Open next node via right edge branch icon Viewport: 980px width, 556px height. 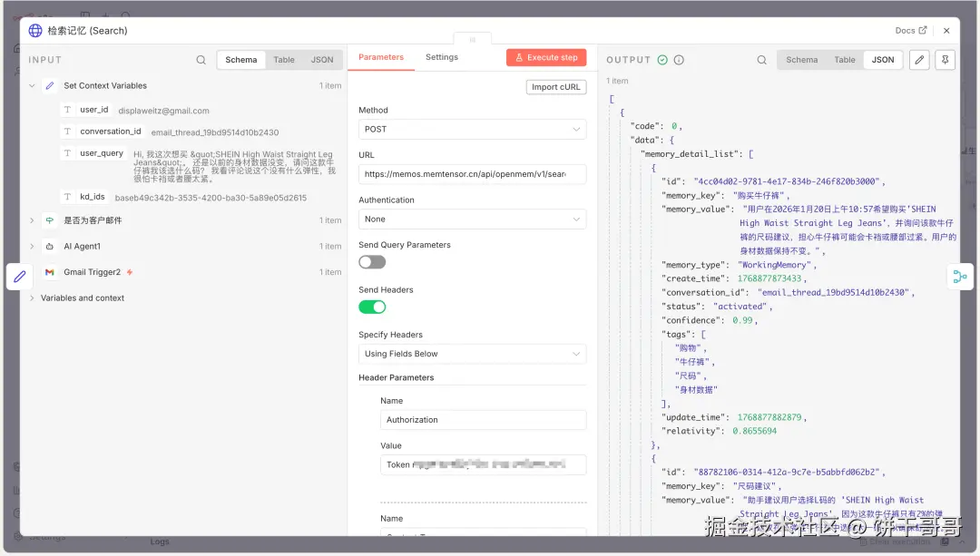(959, 276)
